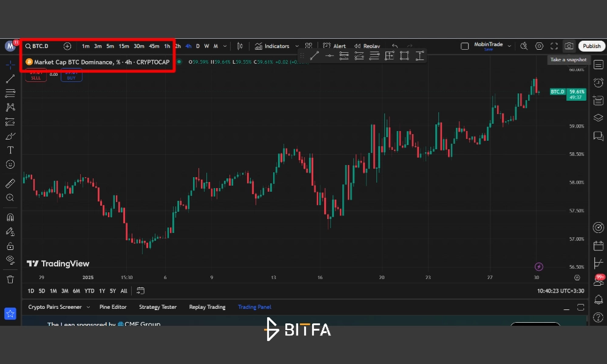Toggle lock all drawings
Image resolution: width=607 pixels, height=364 pixels.
(x=10, y=246)
